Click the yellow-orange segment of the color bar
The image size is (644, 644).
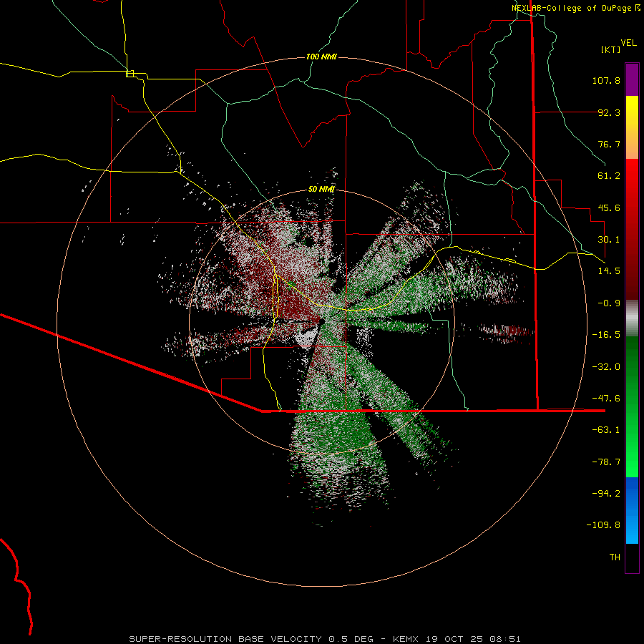point(632,127)
